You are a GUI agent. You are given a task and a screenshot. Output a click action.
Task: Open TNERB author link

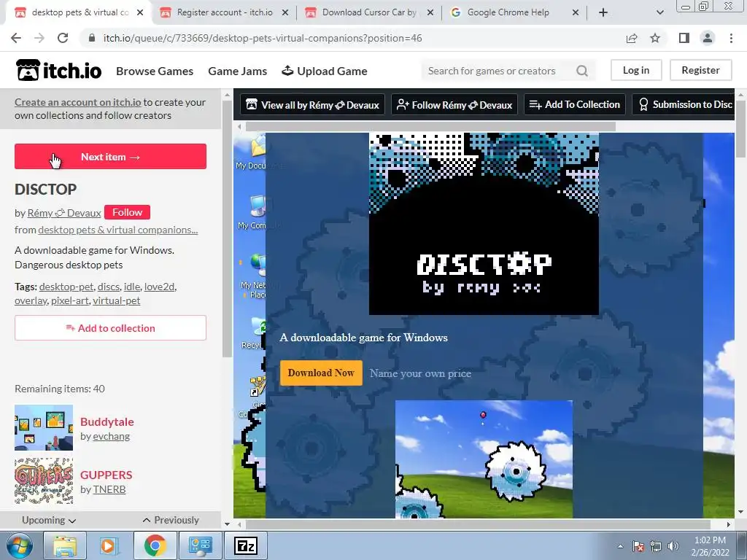(x=109, y=489)
